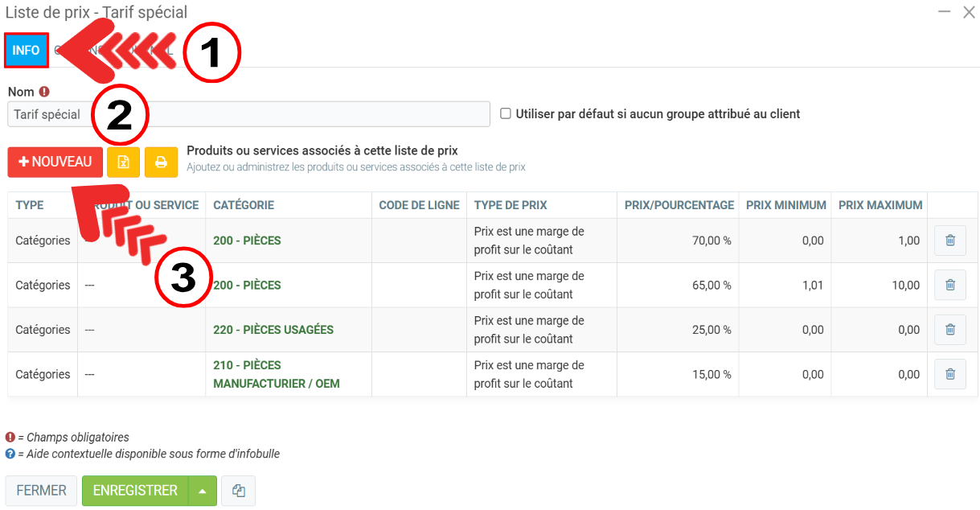980x510 pixels.
Task: Expand the ENREGISTRER options arrow
Action: [x=203, y=491]
